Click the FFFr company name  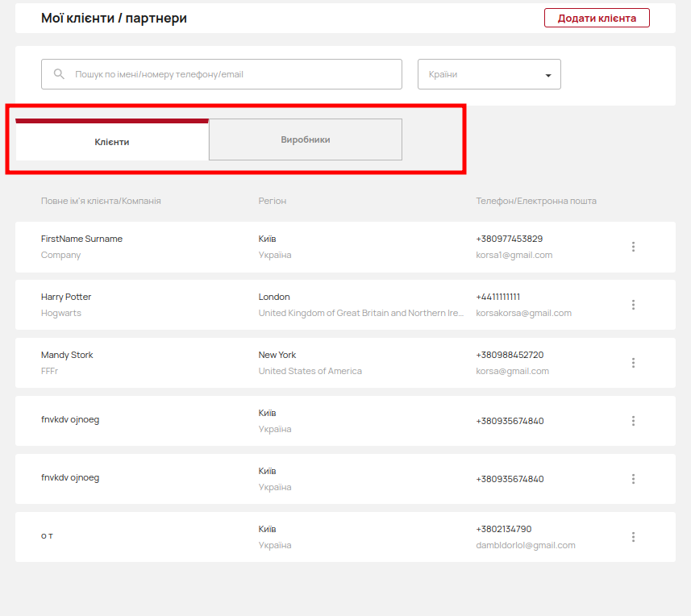[x=49, y=372]
